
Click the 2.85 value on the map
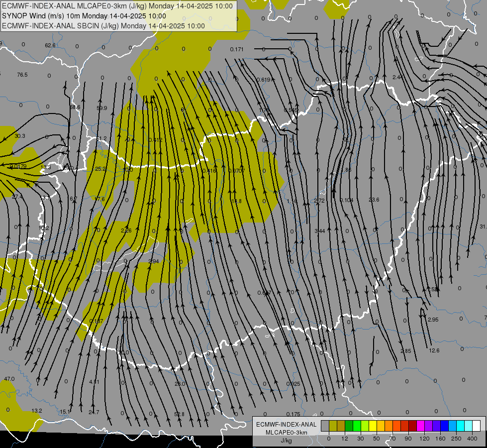point(405,351)
